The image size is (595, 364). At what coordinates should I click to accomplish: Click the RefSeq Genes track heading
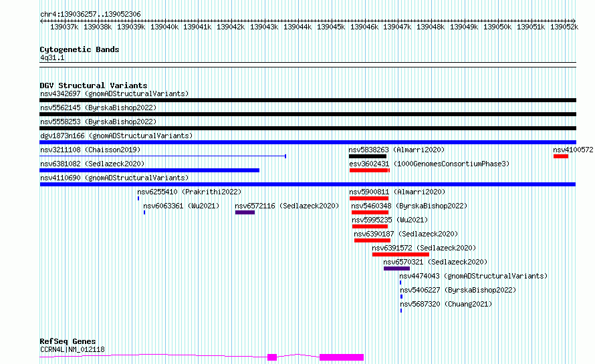[x=68, y=342]
